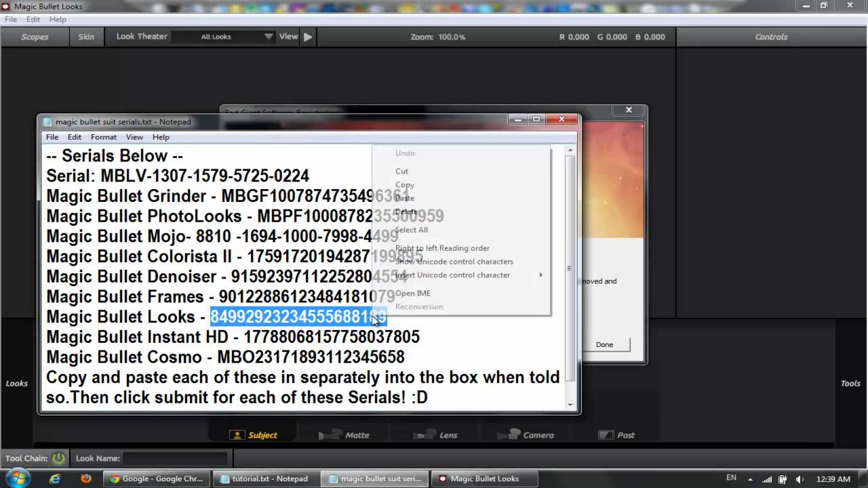Image resolution: width=868 pixels, height=488 pixels.
Task: Choose Copy from the context menu
Action: [461, 184]
